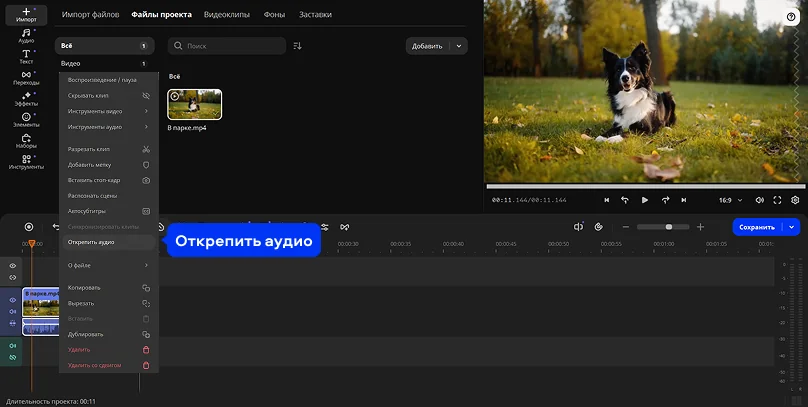Step one frame back in player
This screenshot has height=407, width=808.
(x=625, y=200)
